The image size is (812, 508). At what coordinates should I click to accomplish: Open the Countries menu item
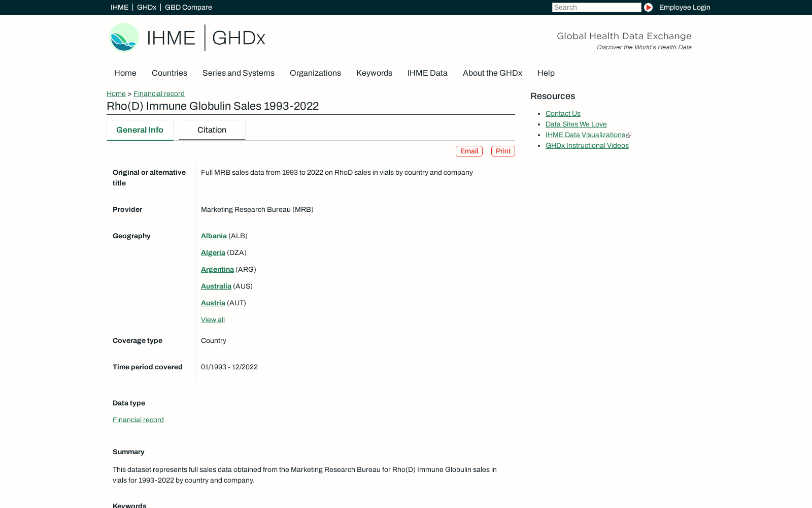pos(170,73)
